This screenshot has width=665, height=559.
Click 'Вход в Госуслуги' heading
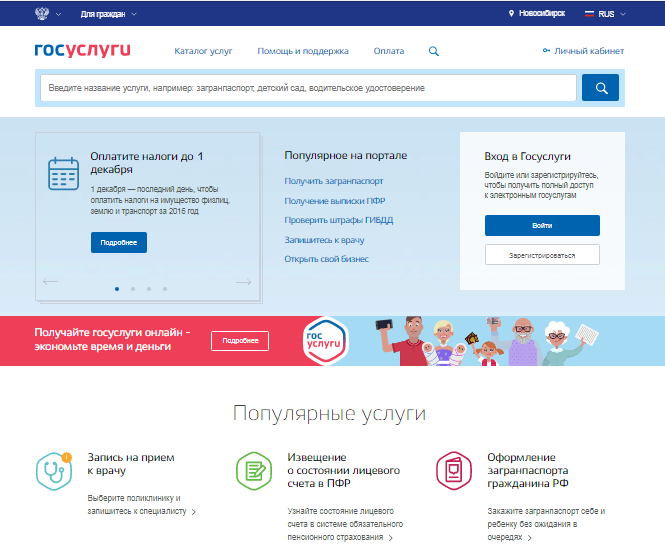click(x=527, y=157)
